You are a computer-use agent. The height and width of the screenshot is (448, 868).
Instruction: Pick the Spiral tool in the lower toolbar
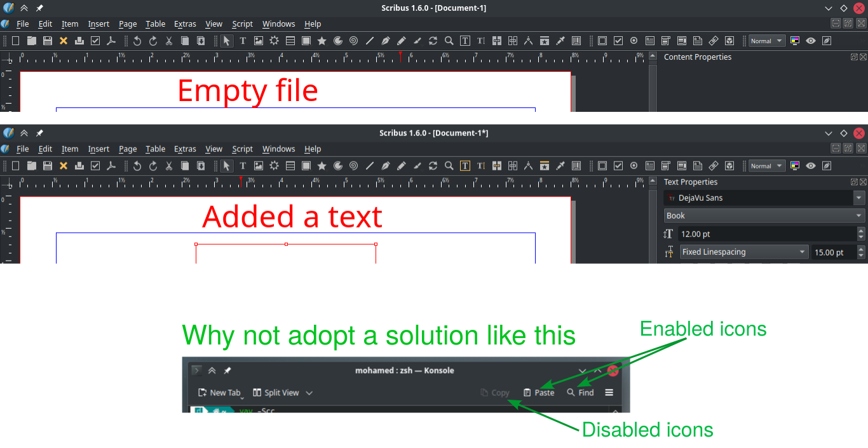click(x=354, y=166)
